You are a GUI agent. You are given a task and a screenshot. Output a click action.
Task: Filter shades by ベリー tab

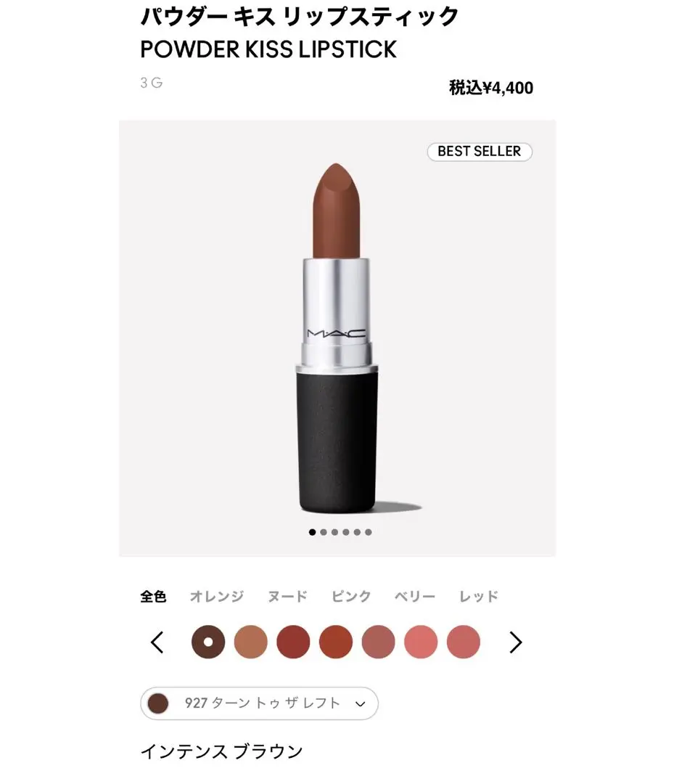(x=415, y=596)
